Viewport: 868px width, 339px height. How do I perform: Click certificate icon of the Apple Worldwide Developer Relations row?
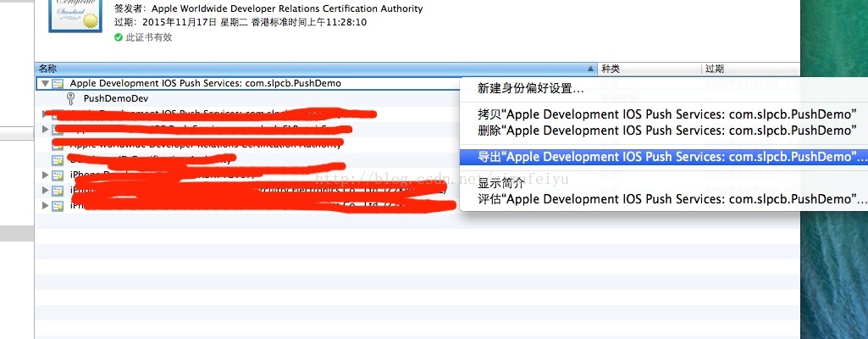58,145
